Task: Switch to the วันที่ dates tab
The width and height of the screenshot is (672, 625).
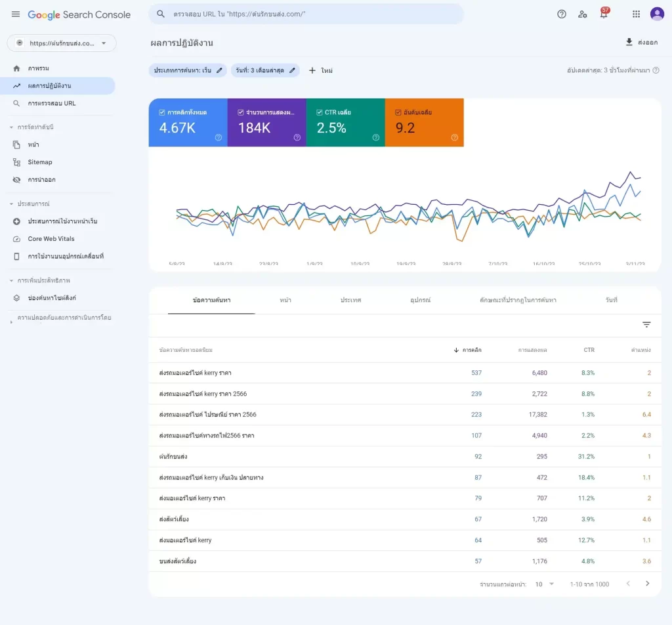Action: pos(611,300)
